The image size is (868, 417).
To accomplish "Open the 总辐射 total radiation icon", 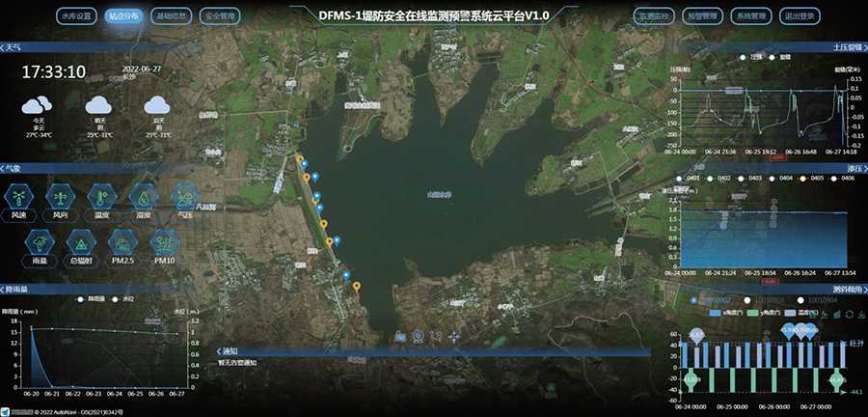I will click(x=81, y=242).
